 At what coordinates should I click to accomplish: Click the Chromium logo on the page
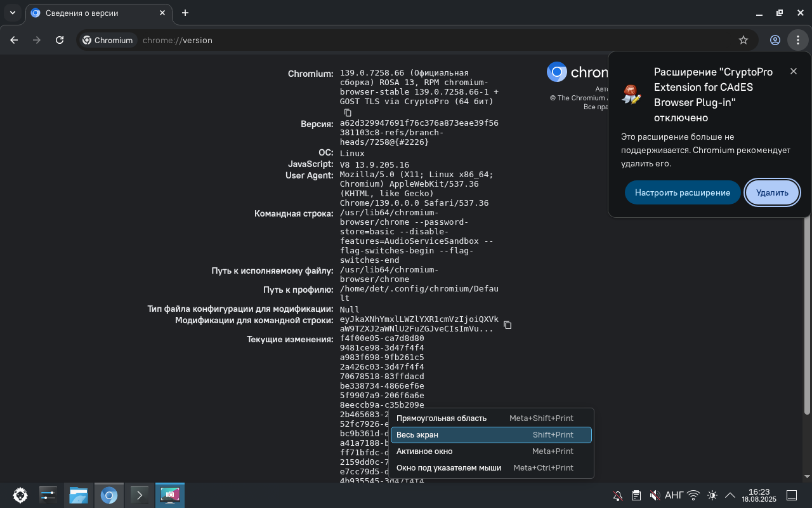coord(557,72)
